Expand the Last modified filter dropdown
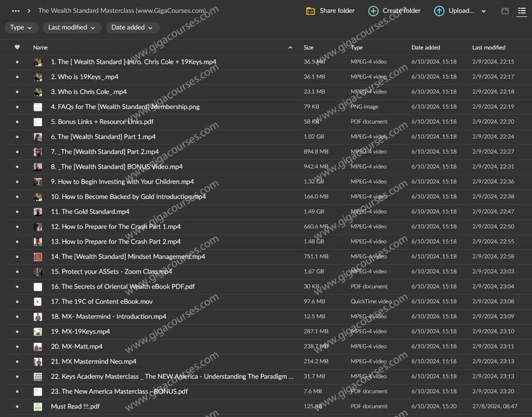The height and width of the screenshot is (417, 532). [72, 28]
